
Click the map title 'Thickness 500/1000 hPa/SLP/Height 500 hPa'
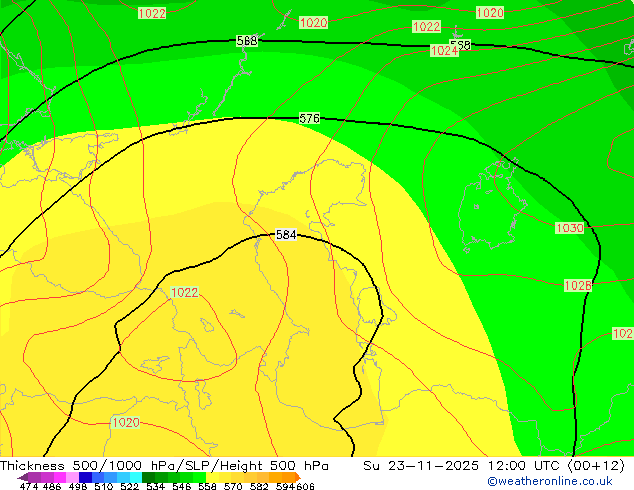(164, 466)
